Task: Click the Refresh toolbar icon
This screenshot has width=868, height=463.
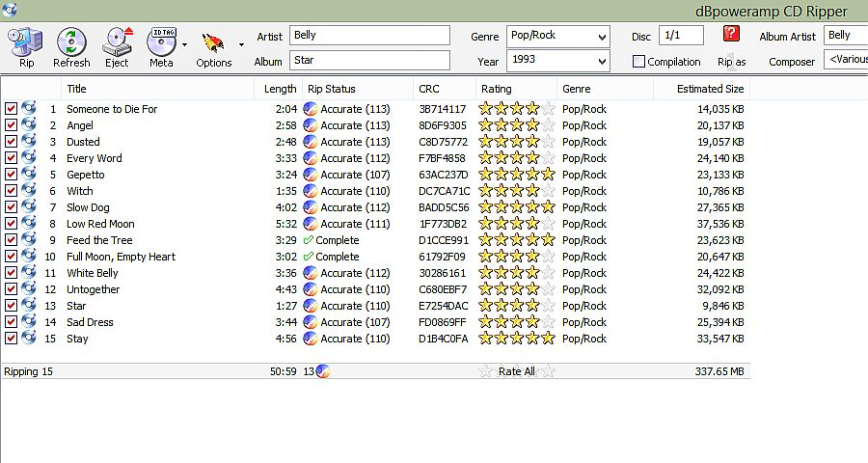Action: coord(71,42)
